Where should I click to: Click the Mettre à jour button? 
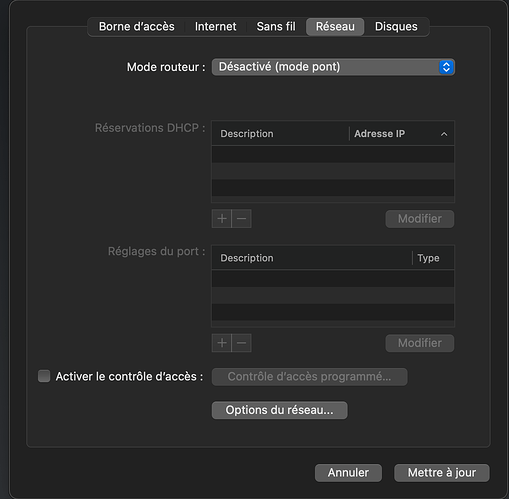coord(442,473)
